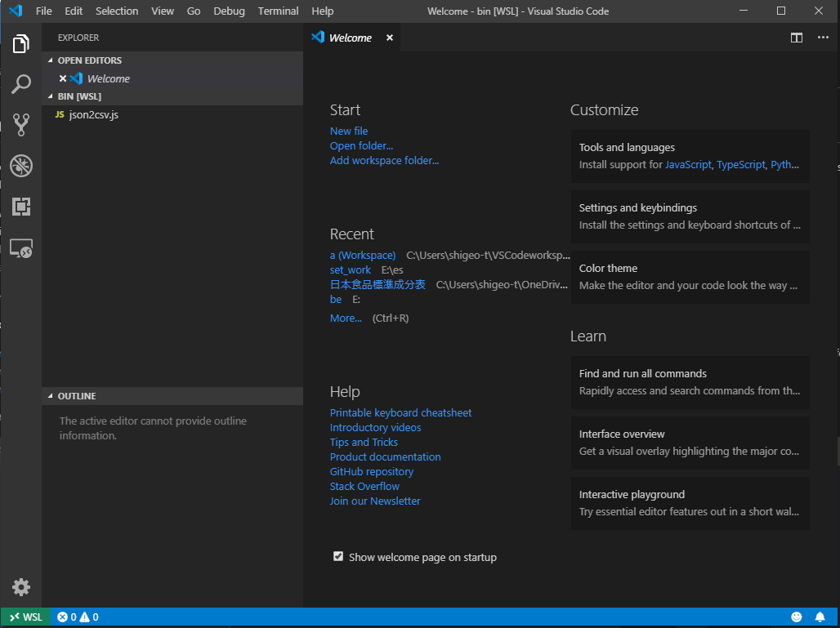Viewport: 840px width, 628px height.
Task: Click the New file link
Action: point(349,131)
